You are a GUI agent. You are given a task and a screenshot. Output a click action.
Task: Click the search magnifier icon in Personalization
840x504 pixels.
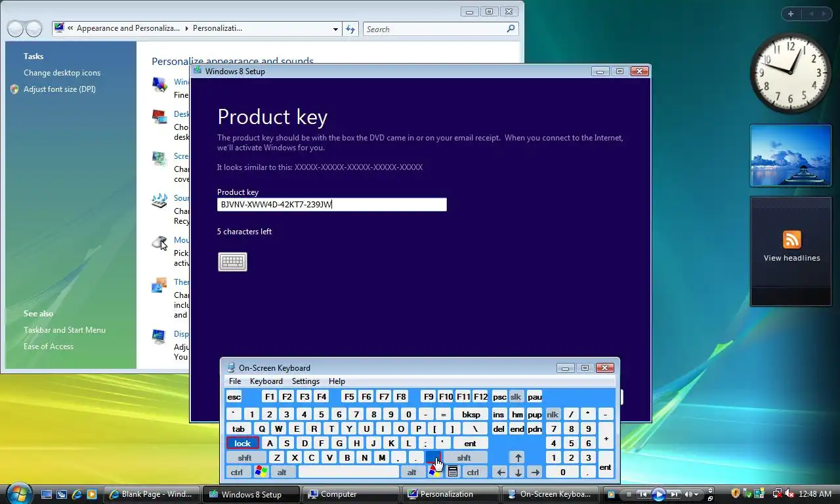(x=511, y=29)
